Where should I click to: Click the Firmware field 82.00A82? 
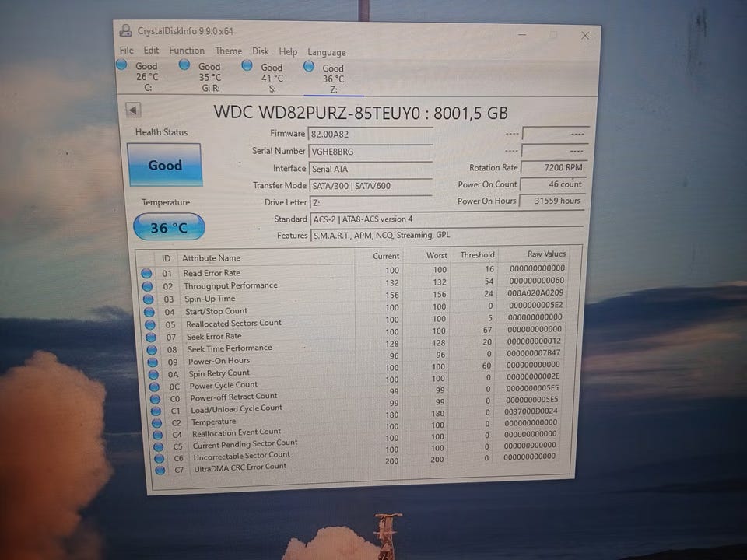(x=370, y=134)
